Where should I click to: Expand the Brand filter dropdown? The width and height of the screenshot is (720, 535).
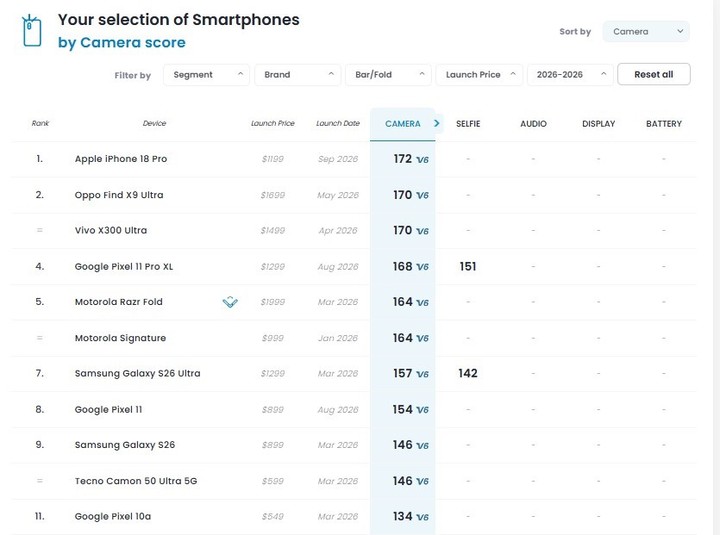point(298,74)
